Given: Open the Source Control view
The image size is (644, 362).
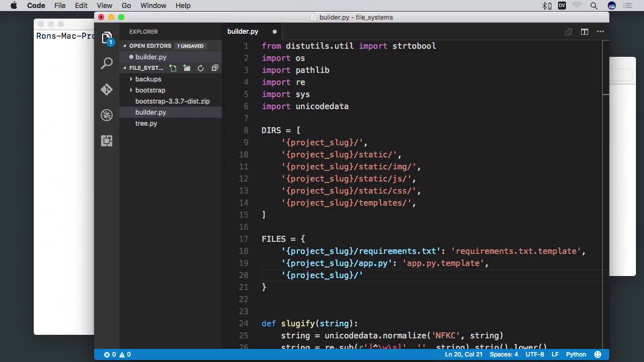Looking at the screenshot, I should [x=107, y=89].
